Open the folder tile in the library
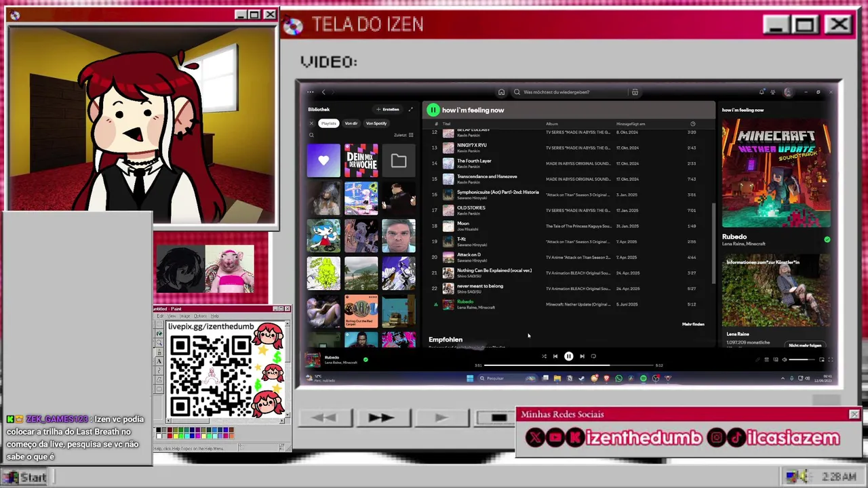The image size is (868, 488). point(399,161)
